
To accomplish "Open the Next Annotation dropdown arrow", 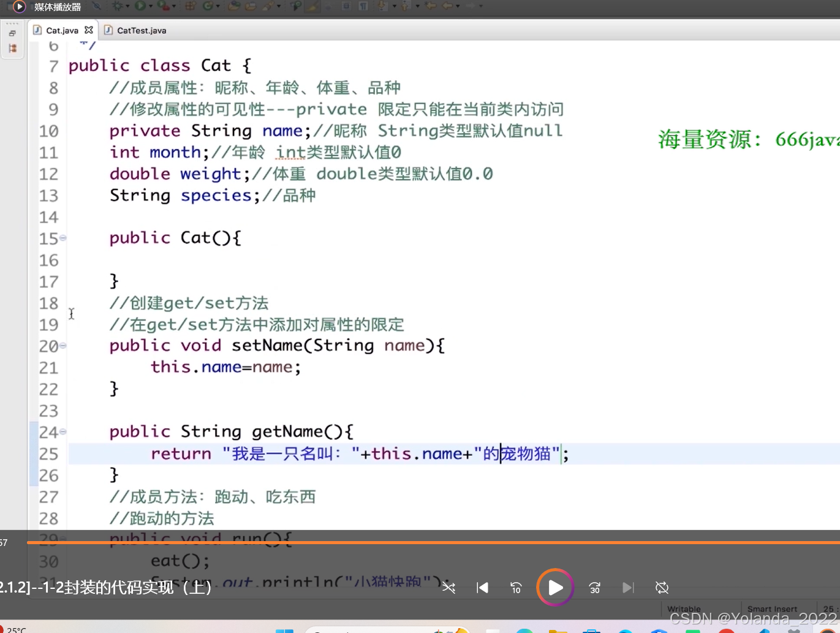I will click(395, 6).
